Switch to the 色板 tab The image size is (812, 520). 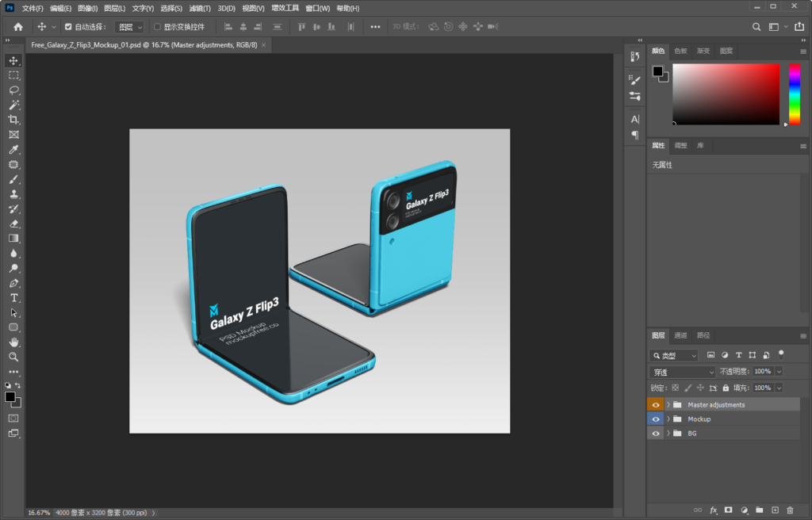tap(680, 51)
